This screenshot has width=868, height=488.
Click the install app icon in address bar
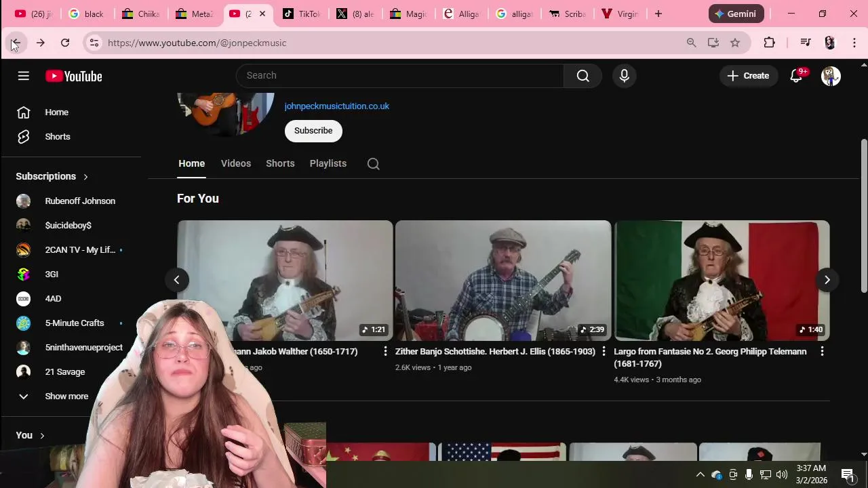tap(713, 43)
